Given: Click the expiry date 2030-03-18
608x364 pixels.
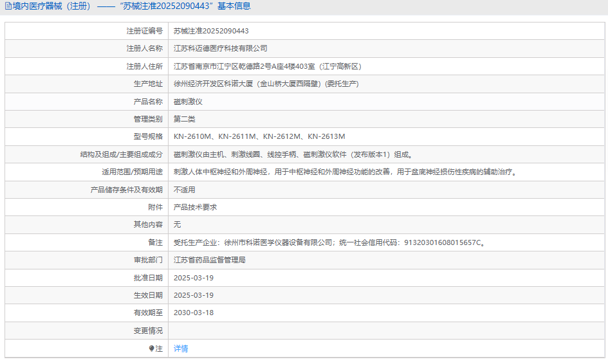Looking at the screenshot, I should click(193, 313).
